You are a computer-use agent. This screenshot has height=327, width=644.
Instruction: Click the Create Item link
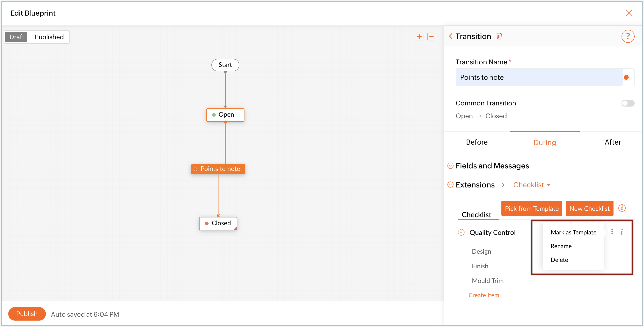tap(484, 295)
